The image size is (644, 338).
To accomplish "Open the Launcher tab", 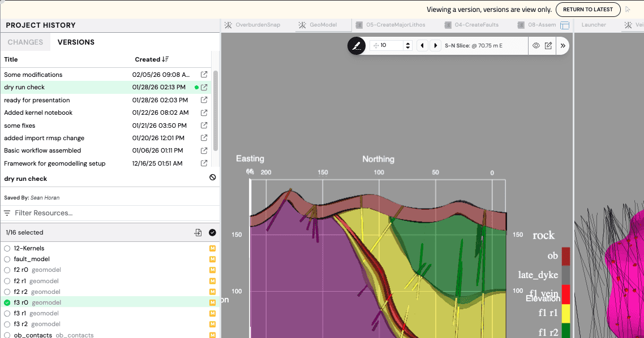I will tap(594, 25).
